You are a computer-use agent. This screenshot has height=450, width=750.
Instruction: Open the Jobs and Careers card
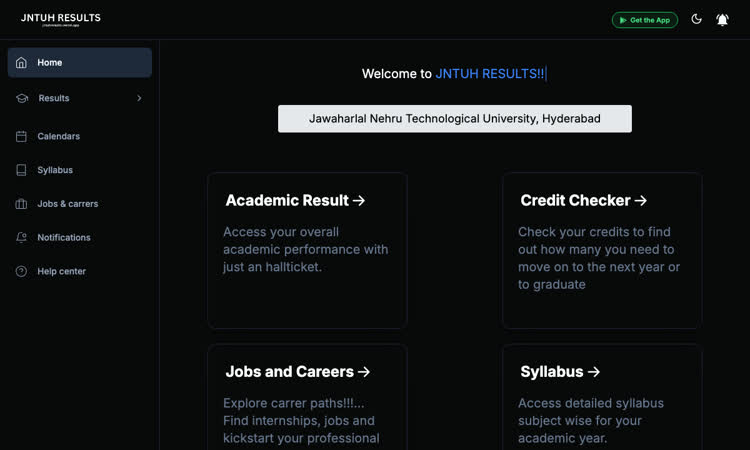tap(307, 397)
